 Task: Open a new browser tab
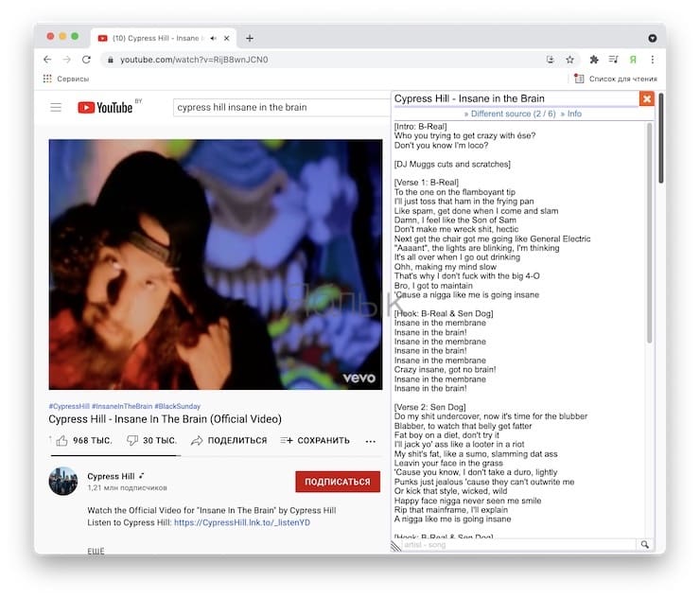click(x=250, y=39)
